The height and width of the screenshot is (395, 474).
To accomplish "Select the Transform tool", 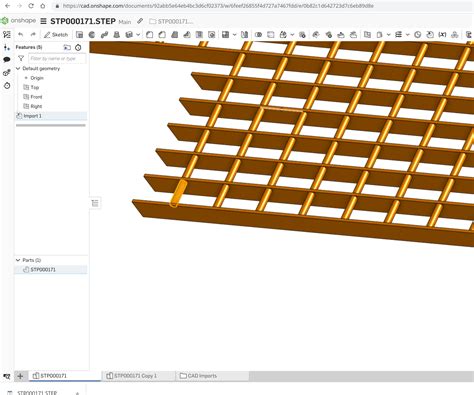I will point(283,35).
